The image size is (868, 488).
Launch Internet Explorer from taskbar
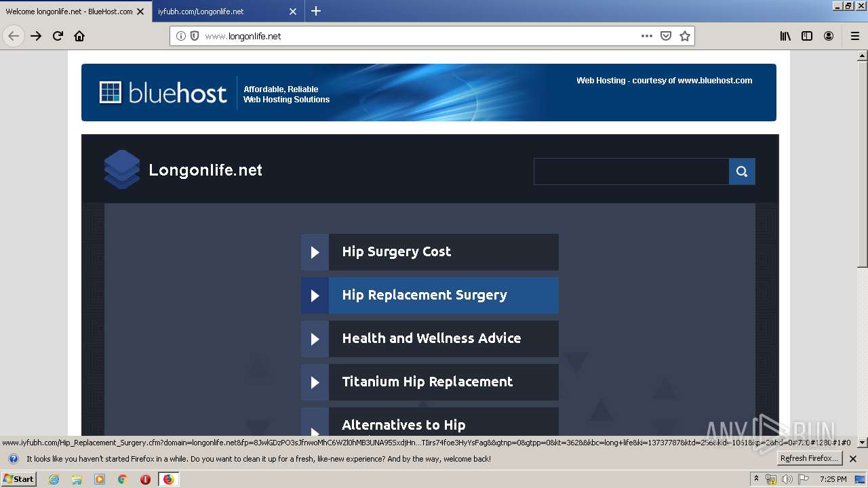click(54, 479)
